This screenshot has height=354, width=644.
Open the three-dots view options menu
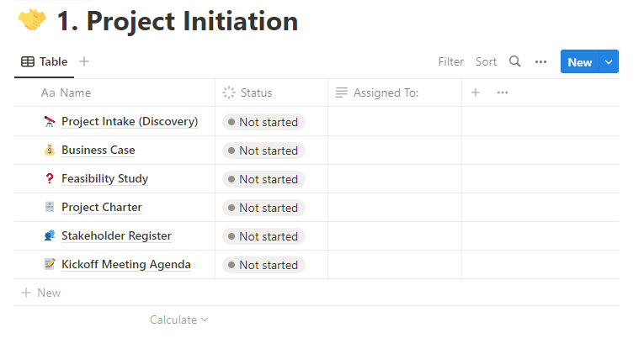pos(541,61)
